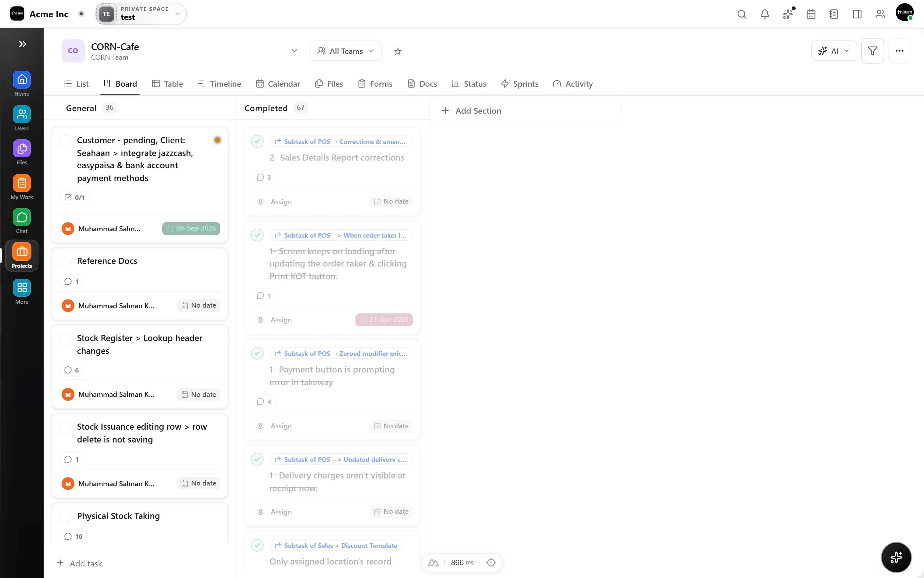Open the 0/1 subtask counter on Customer task
This screenshot has height=578, width=924.
(74, 197)
